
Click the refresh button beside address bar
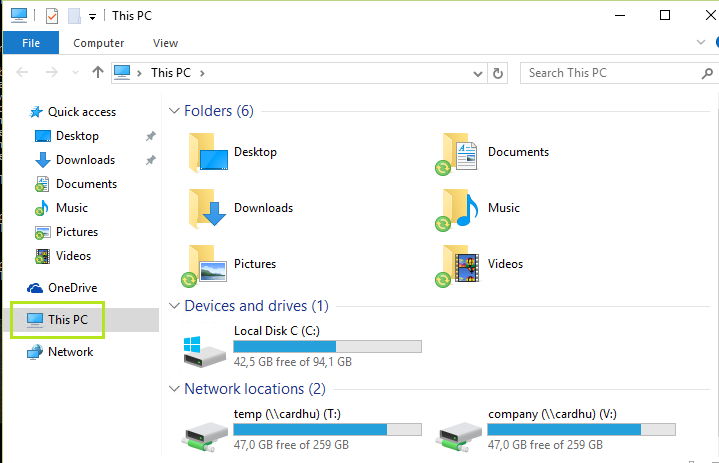[499, 73]
